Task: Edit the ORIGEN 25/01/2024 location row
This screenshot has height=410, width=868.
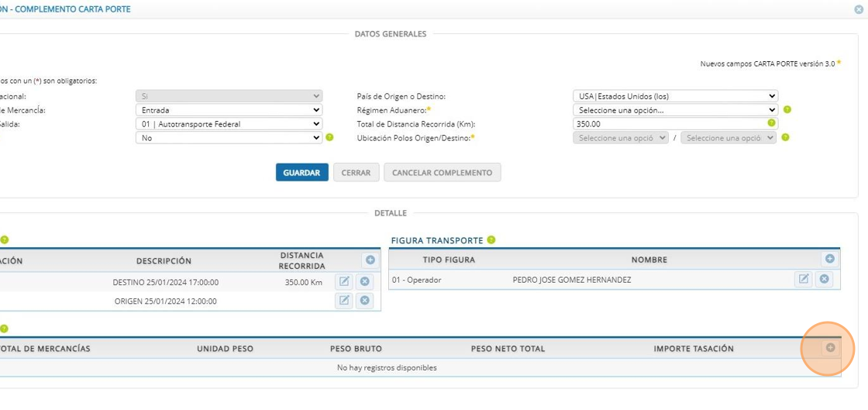Action: click(344, 301)
